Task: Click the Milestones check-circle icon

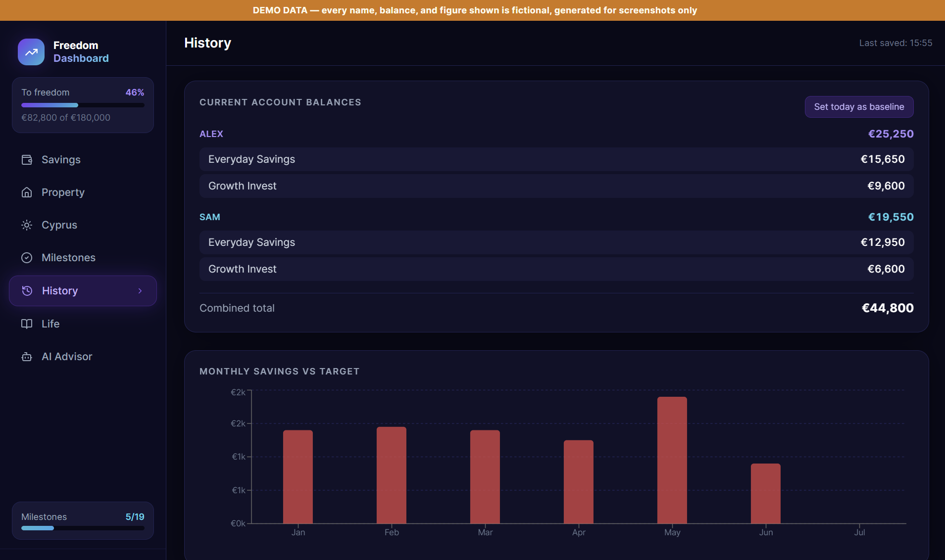Action: click(x=27, y=258)
